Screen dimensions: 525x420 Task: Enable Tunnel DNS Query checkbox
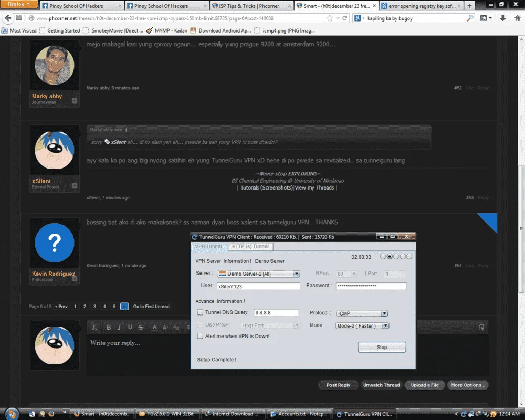[x=200, y=312]
